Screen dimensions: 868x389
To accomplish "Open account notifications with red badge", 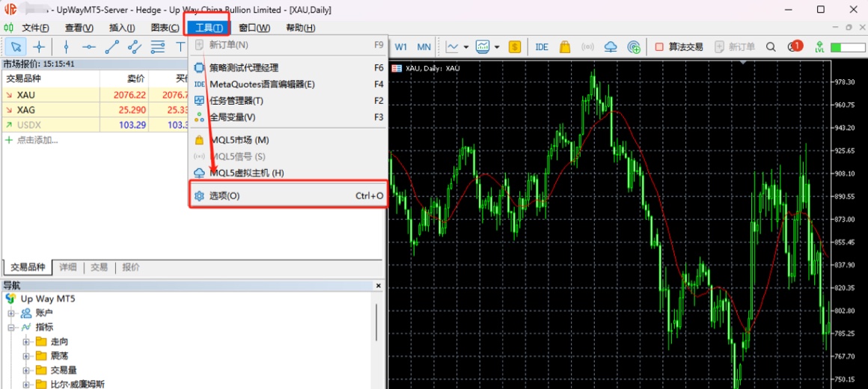I will [795, 46].
